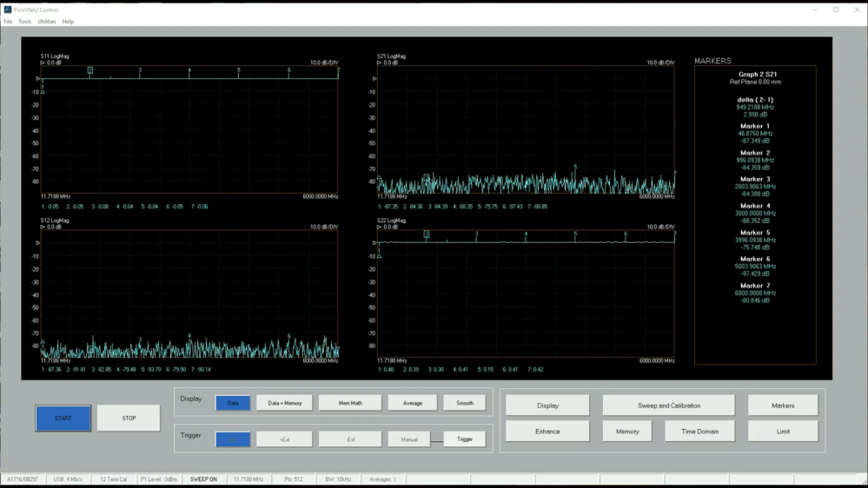The height and width of the screenshot is (488, 868).
Task: Open the Utilities menu
Action: (x=47, y=22)
